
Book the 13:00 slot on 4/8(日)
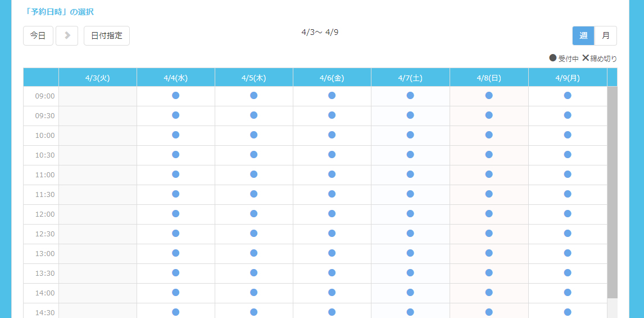[x=489, y=253]
